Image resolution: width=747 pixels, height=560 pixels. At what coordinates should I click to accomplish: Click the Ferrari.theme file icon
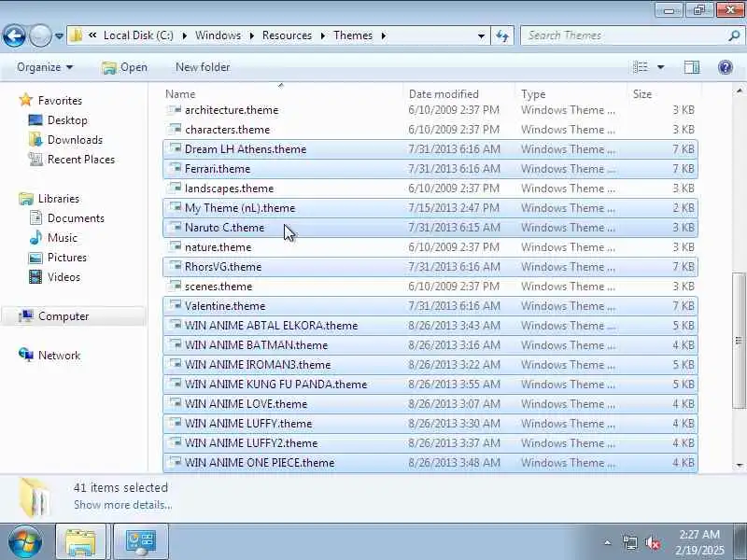tap(175, 168)
